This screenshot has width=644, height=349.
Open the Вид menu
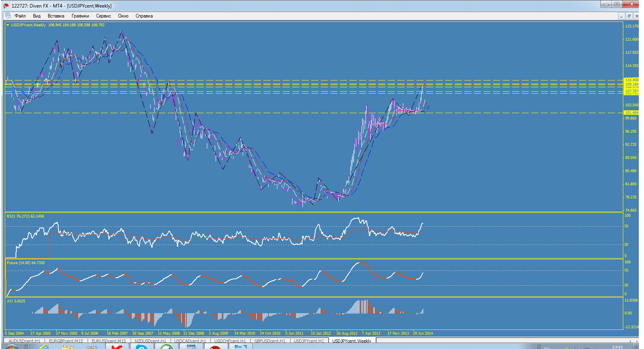pyautogui.click(x=37, y=16)
